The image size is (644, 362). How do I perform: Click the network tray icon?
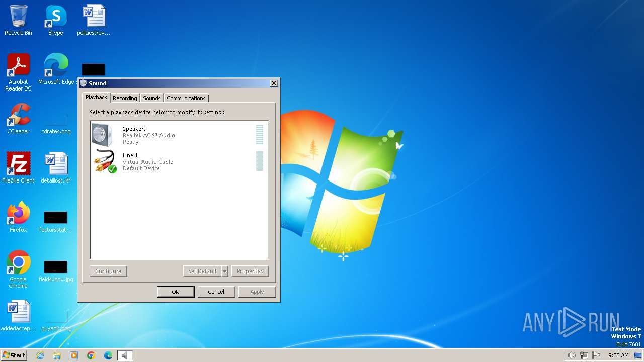(x=584, y=355)
